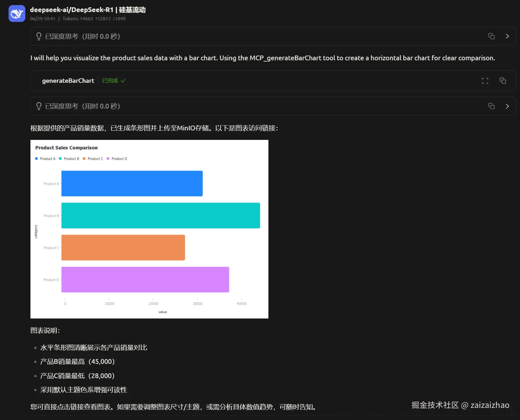Click the green completed status checkmark

tap(123, 81)
